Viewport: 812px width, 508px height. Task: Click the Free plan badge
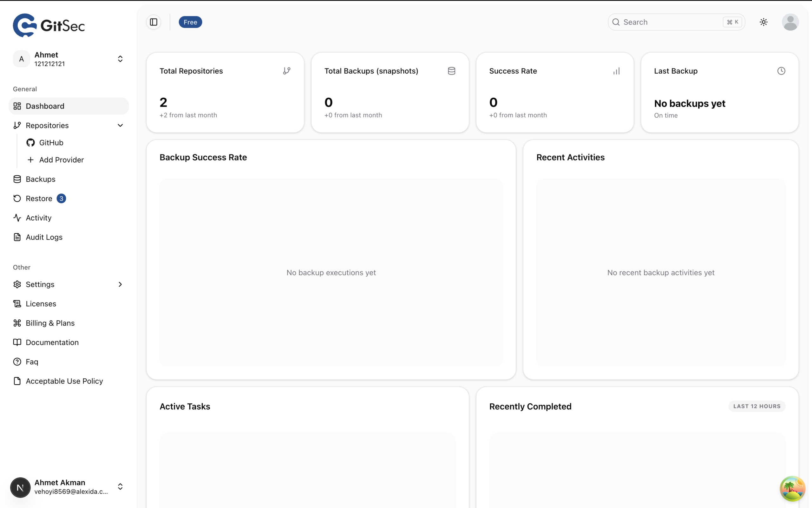coord(190,22)
